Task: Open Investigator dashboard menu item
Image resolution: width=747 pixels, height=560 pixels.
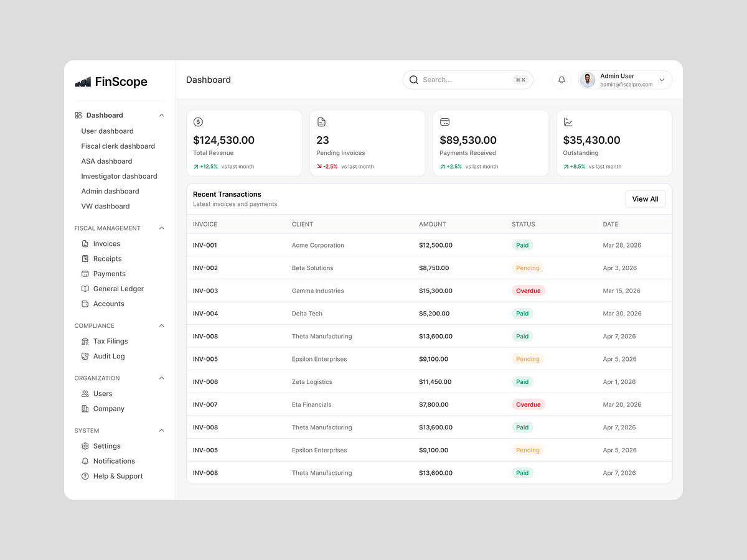Action: tap(119, 176)
